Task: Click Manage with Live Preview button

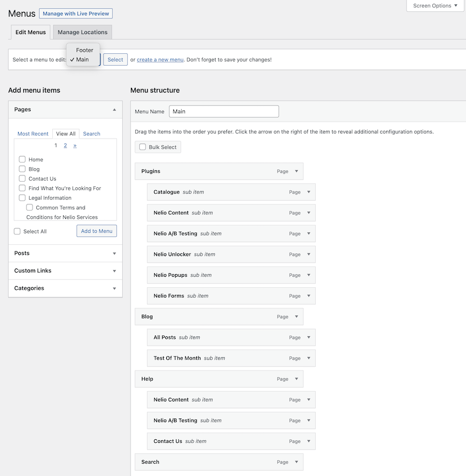Action: click(76, 13)
